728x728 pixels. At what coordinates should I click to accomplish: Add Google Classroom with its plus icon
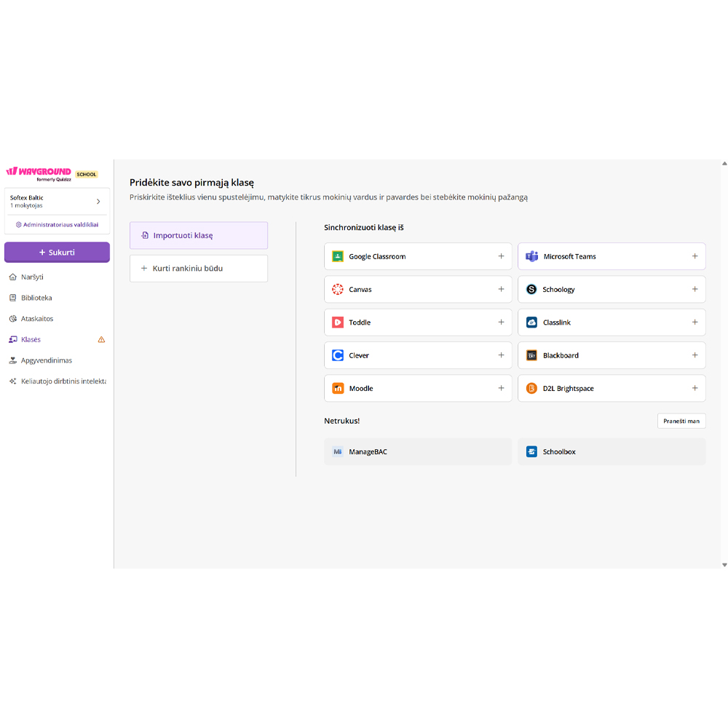click(x=501, y=256)
